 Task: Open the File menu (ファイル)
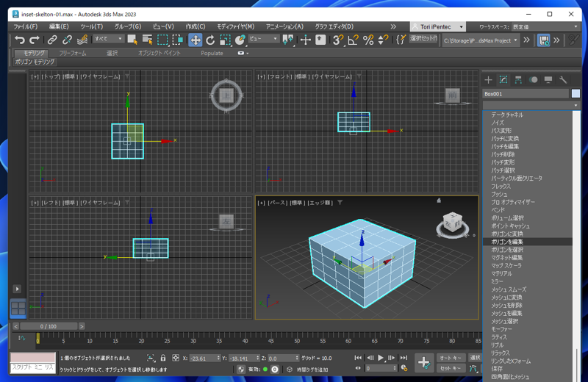pos(26,26)
